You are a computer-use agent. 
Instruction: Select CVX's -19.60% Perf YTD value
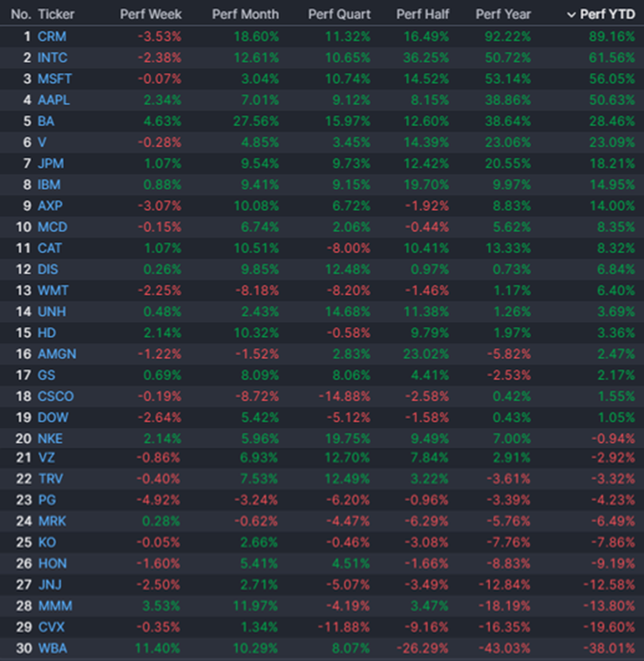609,627
